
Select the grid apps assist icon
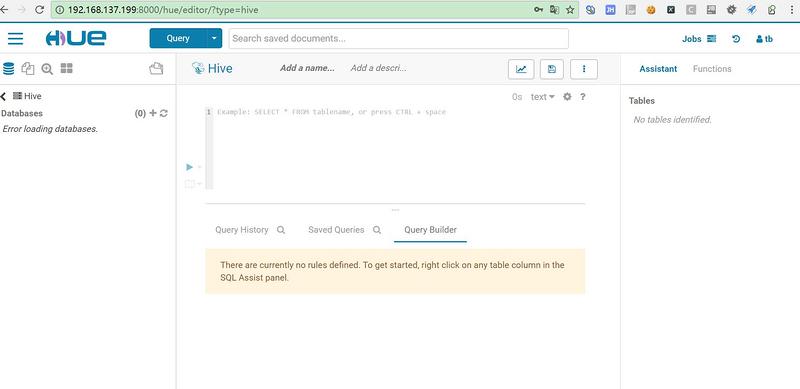click(x=67, y=68)
